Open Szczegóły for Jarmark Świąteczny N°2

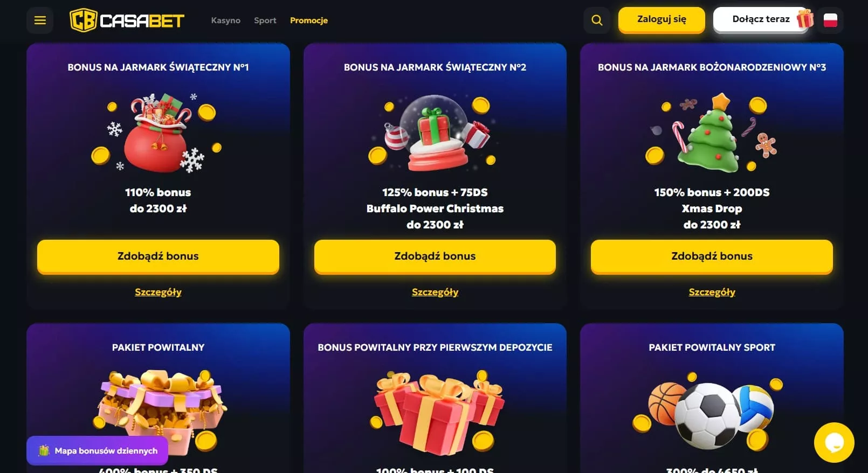435,292
